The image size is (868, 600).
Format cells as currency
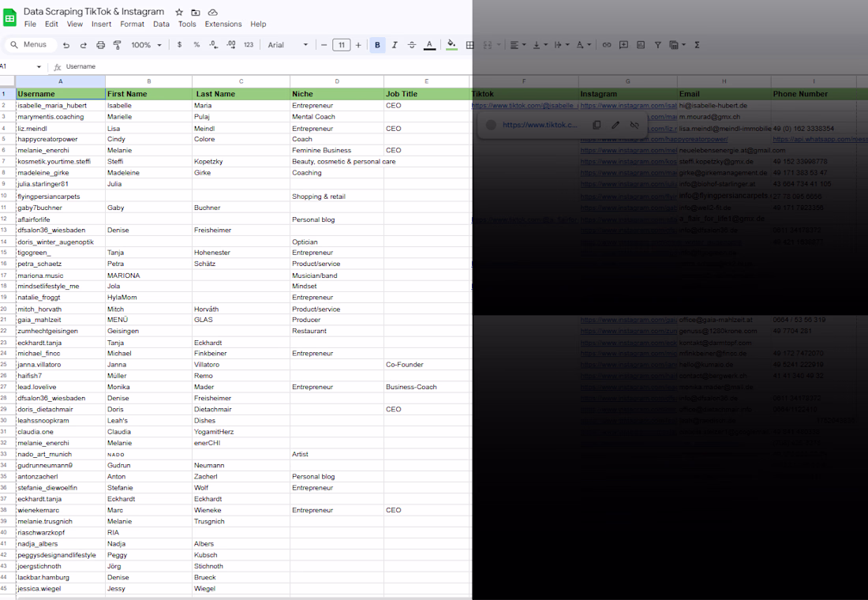click(179, 45)
